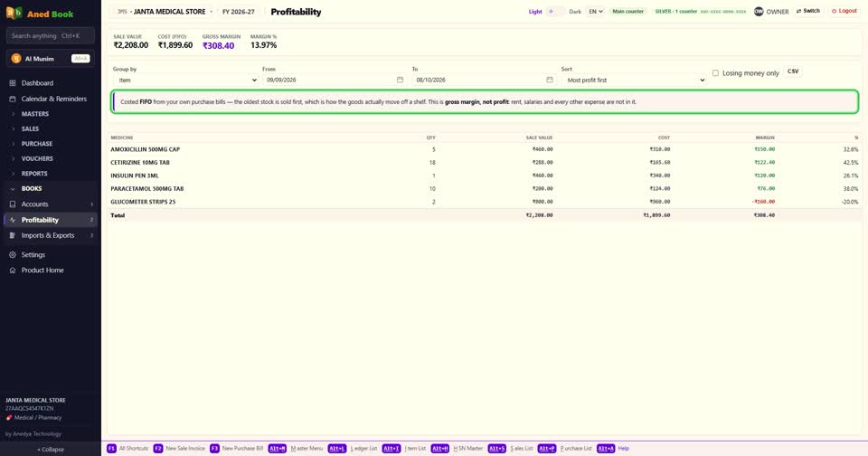This screenshot has width=868, height=456.
Task: Click the Alt+L Ledger List key badge
Action: coord(337,448)
